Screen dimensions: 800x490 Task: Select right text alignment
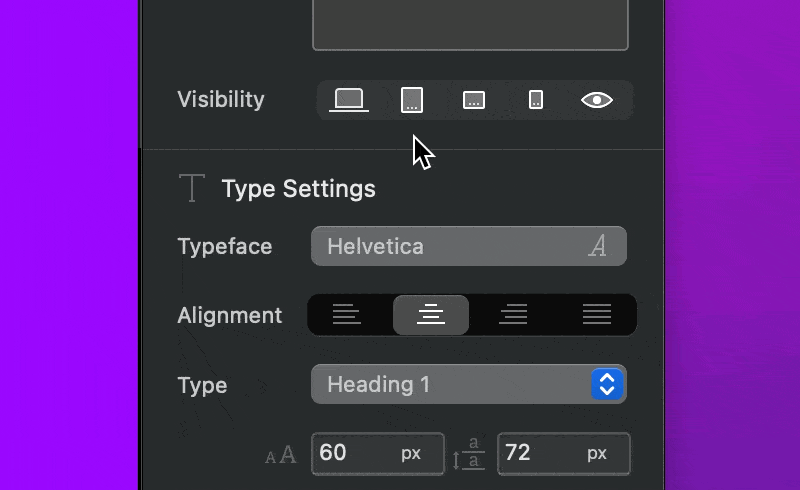[x=513, y=314]
